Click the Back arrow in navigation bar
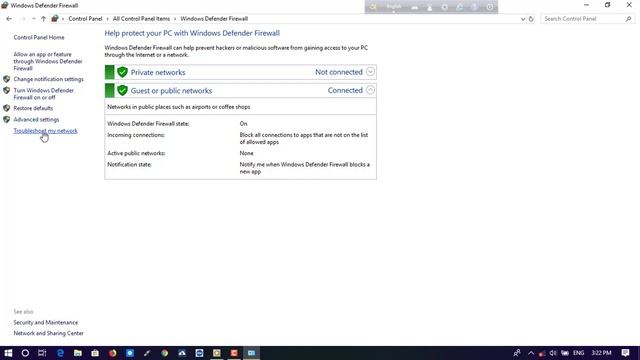Viewport: 640px width, 360px height. click(9, 19)
